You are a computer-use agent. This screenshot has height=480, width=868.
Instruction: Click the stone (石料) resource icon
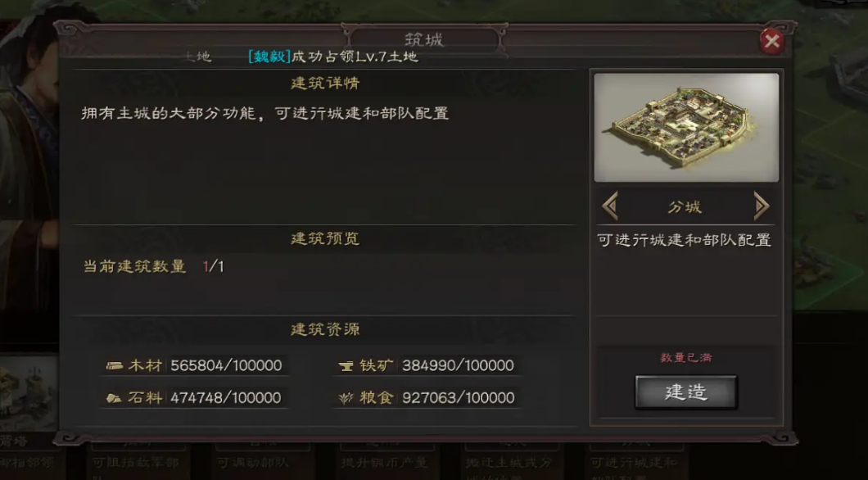(x=114, y=398)
